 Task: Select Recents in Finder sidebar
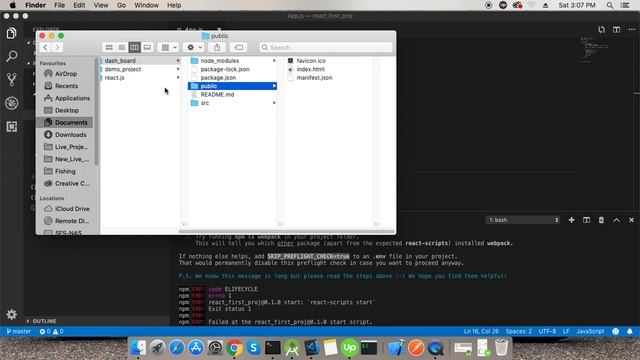point(66,86)
